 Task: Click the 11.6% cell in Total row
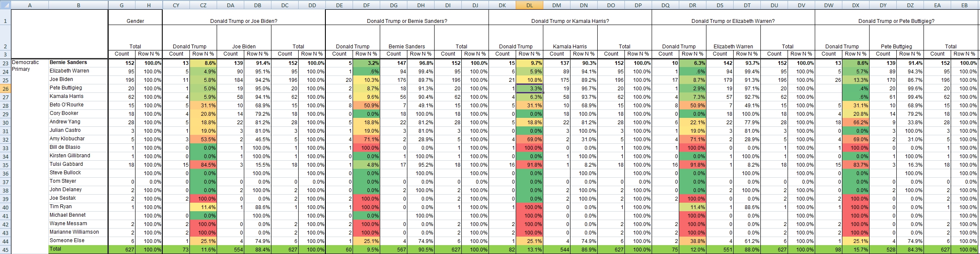pyautogui.click(x=203, y=250)
